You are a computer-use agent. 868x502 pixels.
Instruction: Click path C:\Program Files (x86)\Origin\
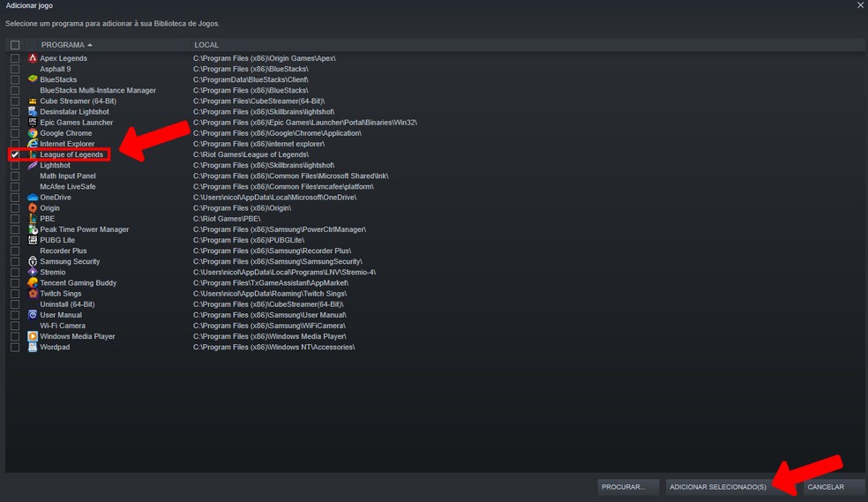point(242,208)
